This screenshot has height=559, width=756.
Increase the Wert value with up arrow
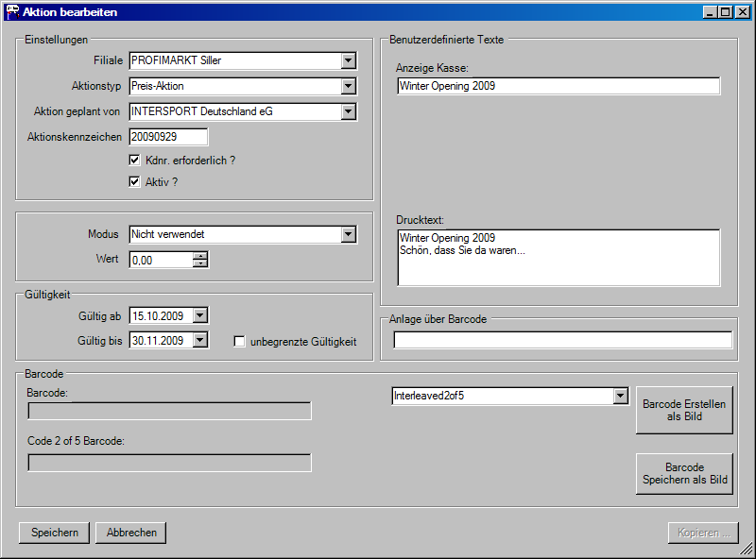click(200, 255)
